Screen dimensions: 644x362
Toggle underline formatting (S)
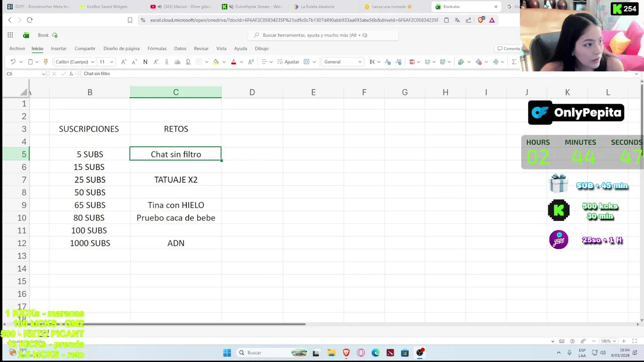[167, 62]
